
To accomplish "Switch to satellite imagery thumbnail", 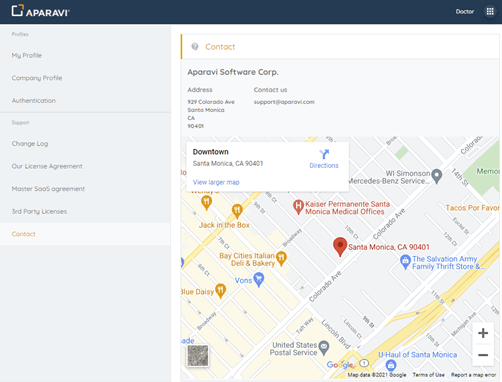I will (x=198, y=355).
